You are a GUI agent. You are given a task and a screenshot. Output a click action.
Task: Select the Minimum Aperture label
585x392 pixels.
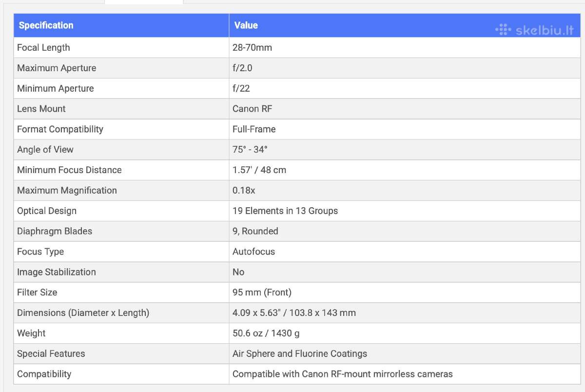click(56, 89)
